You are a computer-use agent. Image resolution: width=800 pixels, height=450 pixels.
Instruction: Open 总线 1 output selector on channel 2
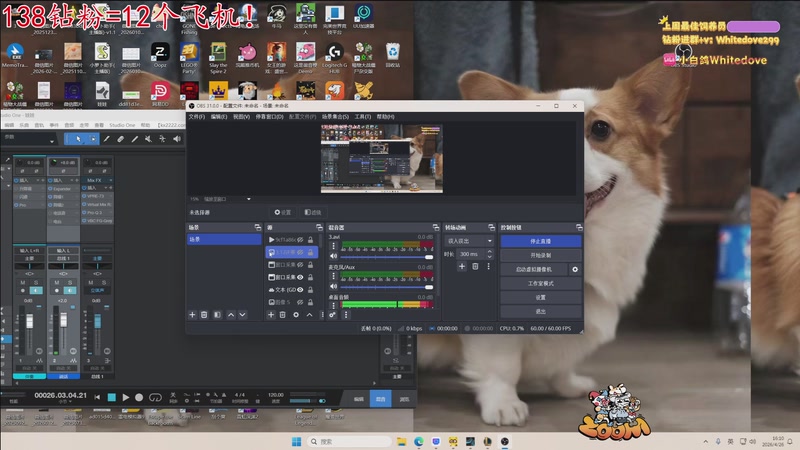click(x=63, y=258)
